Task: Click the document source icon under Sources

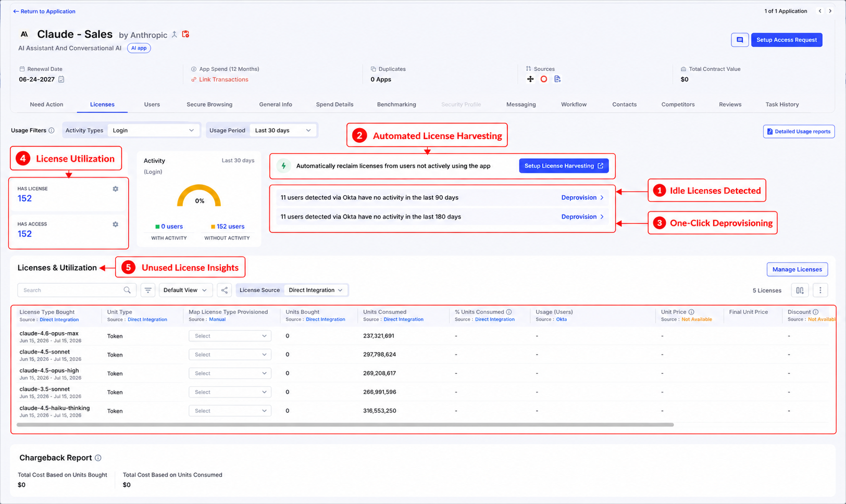Action: pyautogui.click(x=557, y=79)
